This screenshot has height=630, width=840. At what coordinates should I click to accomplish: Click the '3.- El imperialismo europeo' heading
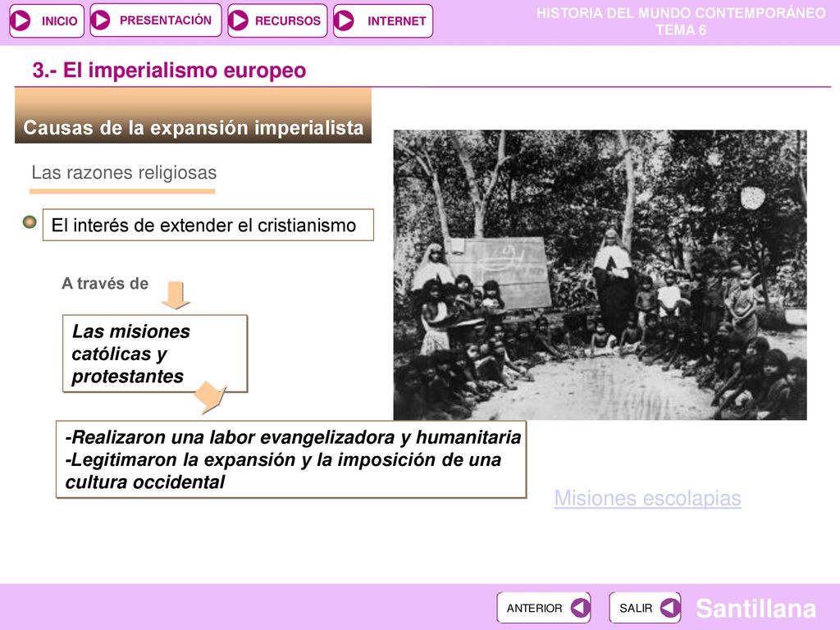tap(169, 71)
